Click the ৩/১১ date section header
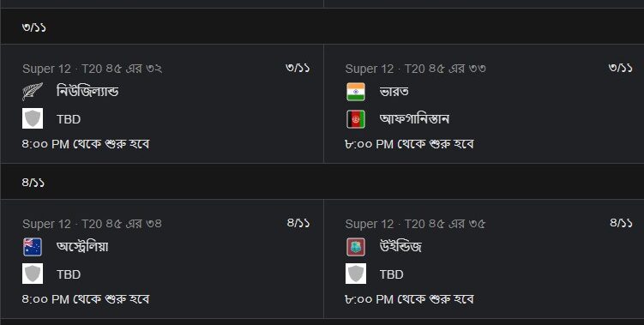 point(322,27)
